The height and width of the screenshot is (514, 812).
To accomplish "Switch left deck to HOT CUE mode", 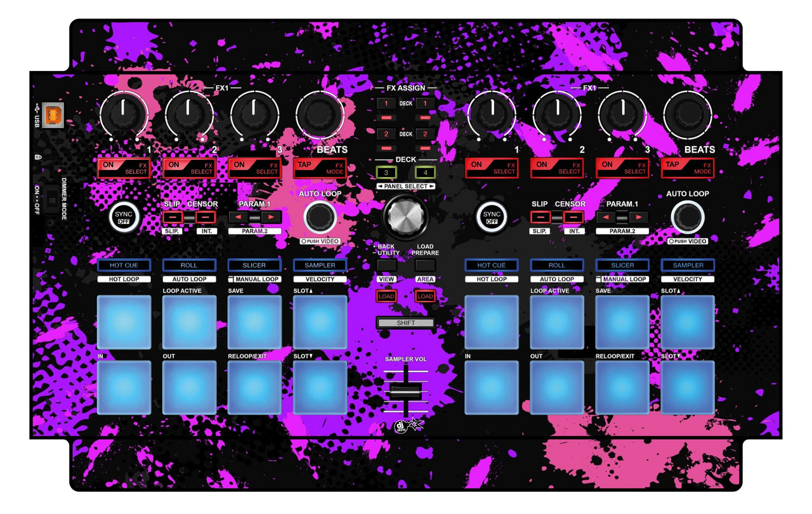I will (124, 265).
